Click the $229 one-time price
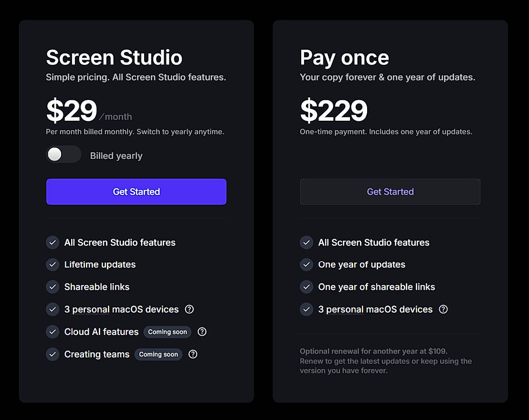 click(334, 111)
